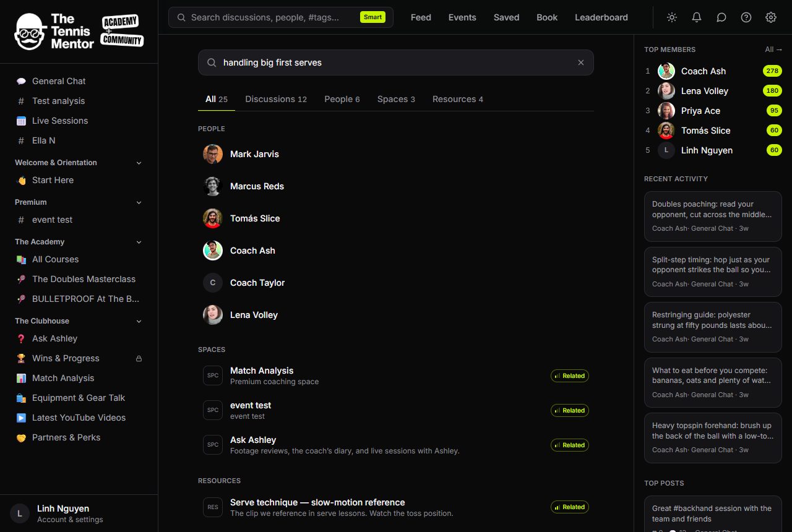Open help question mark icon

pyautogui.click(x=746, y=17)
